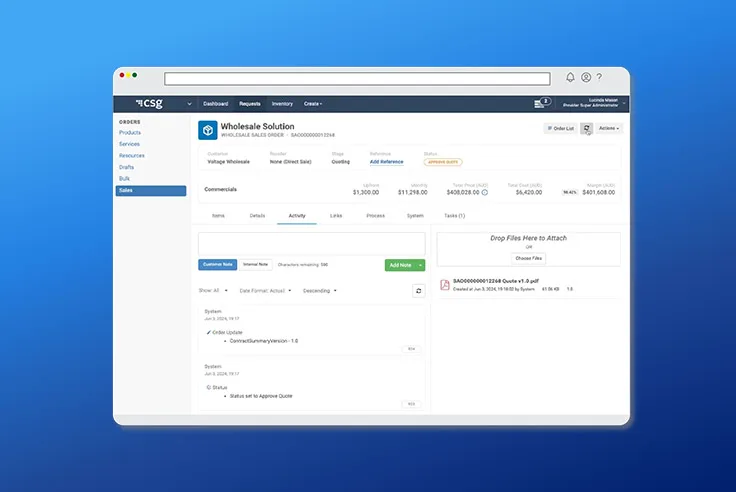Expand the Lucinda Mason user menu
The width and height of the screenshot is (736, 492).
pos(593,103)
